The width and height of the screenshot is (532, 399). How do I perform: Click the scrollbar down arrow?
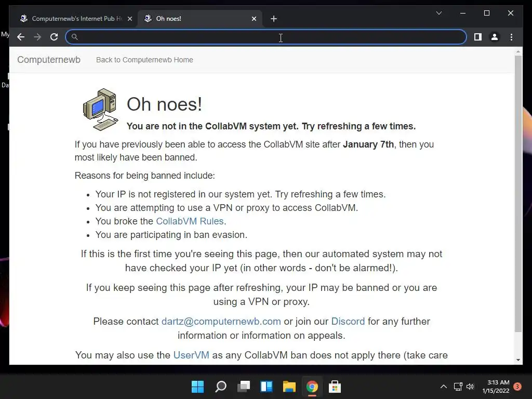tap(518, 360)
